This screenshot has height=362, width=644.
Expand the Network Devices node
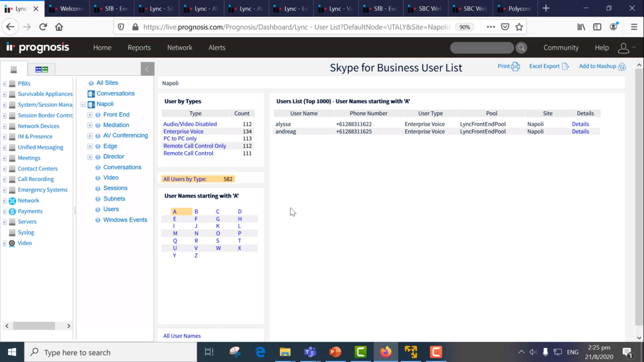(x=4, y=126)
